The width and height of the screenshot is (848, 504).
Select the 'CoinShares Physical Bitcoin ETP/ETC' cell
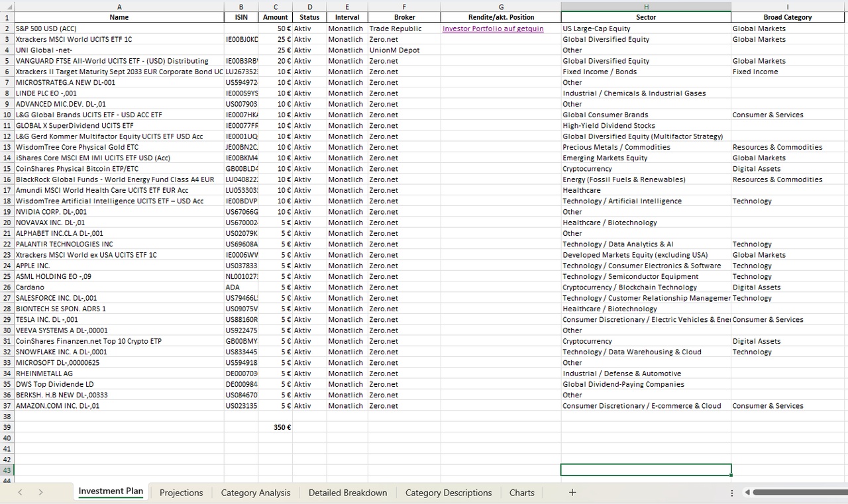click(119, 169)
